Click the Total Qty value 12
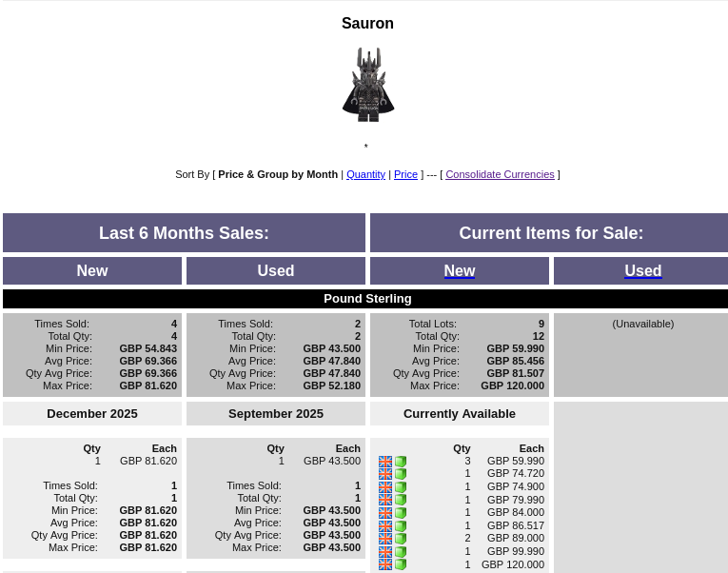The image size is (728, 573). click(538, 337)
